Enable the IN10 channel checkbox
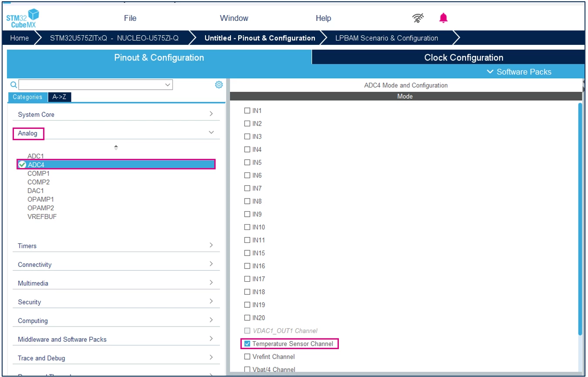Viewport: 588px width, 377px height. (247, 227)
